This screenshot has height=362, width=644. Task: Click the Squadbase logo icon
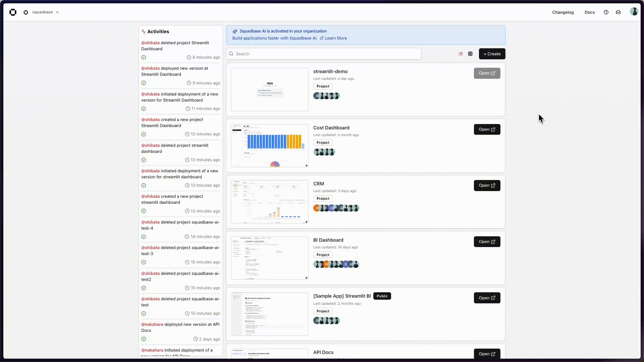pyautogui.click(x=13, y=12)
